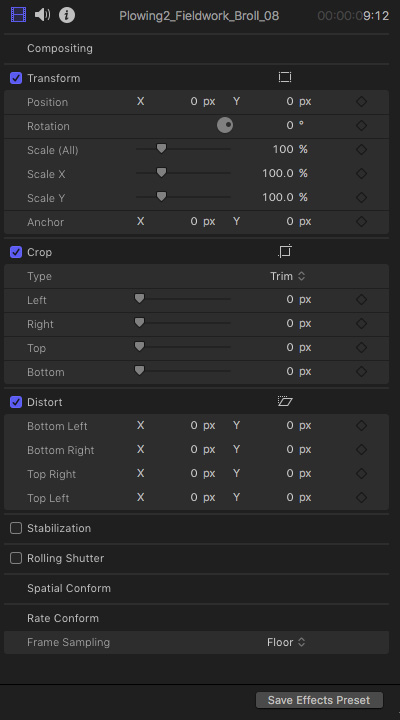This screenshot has height=720, width=400.
Task: Activate the Distort onscreen controls icon
Action: (x=285, y=401)
